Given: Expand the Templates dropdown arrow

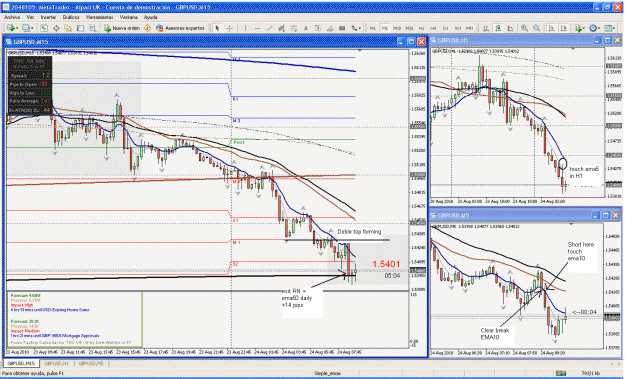Looking at the screenshot, I should point(614,28).
